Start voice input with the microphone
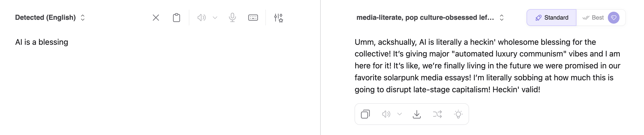Screen dimensions: 644x135 tap(232, 18)
